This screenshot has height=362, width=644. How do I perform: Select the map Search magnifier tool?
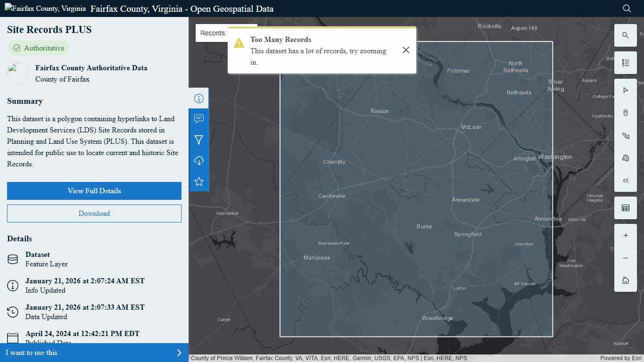point(626,35)
